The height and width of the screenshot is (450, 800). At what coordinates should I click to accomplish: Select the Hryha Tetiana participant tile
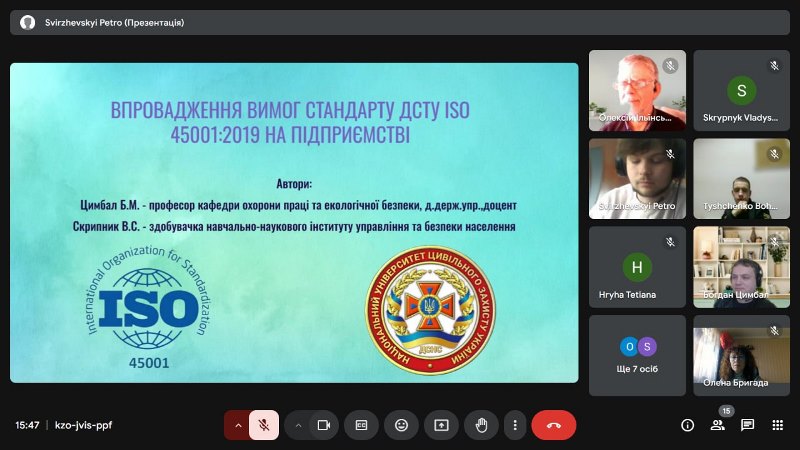637,267
